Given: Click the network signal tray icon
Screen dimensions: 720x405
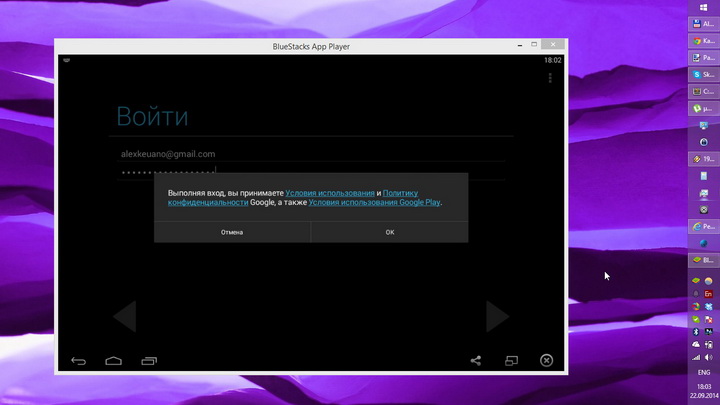Looking at the screenshot, I should (696, 357).
